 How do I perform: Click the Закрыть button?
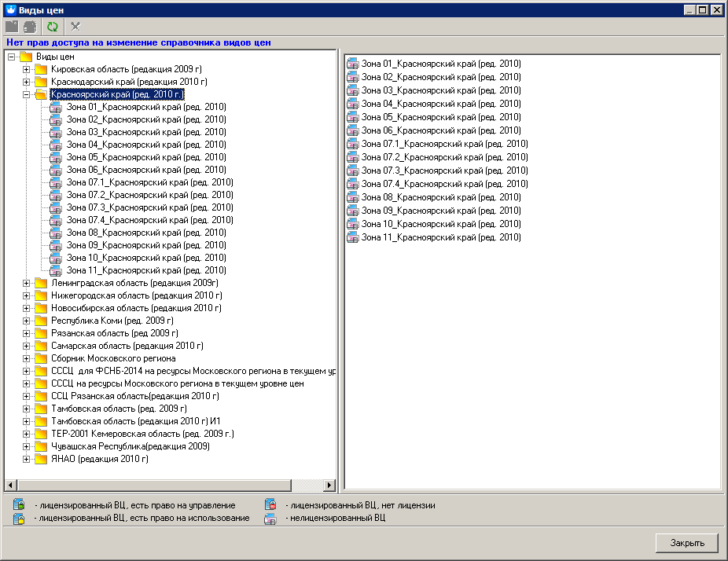(x=687, y=543)
